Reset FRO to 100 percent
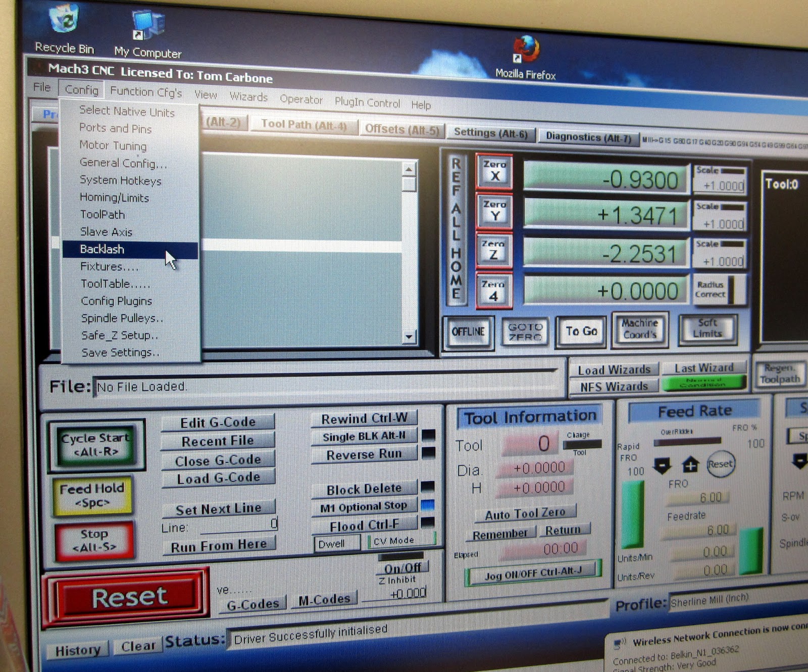Image resolution: width=808 pixels, height=672 pixels. (721, 464)
